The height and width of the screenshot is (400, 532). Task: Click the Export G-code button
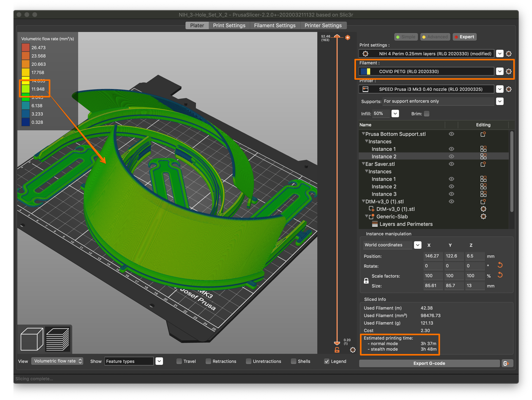[429, 363]
